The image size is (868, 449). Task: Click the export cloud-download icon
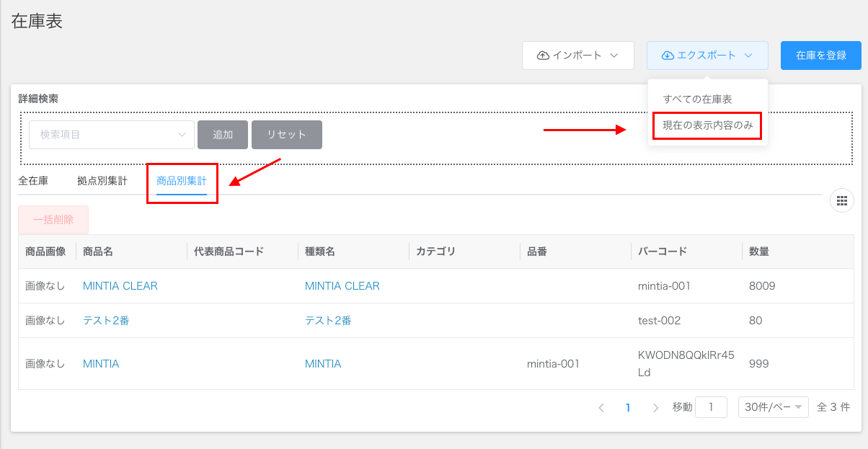668,55
